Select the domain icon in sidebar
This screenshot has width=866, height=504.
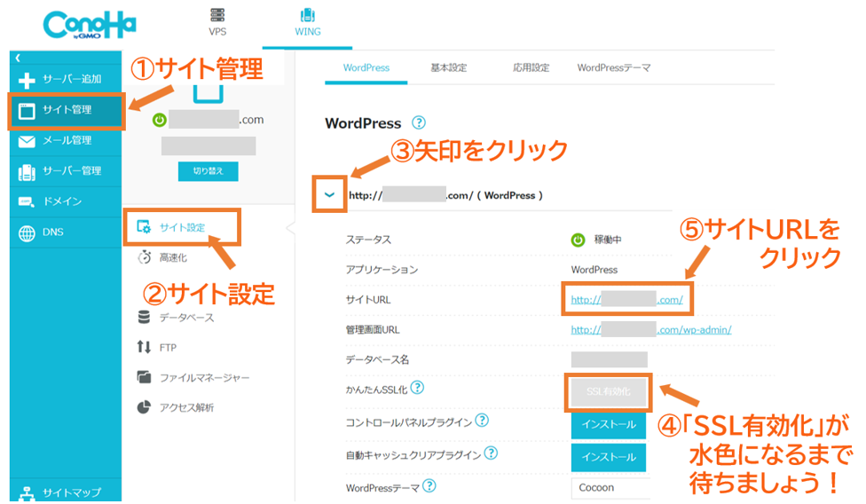tap(27, 201)
